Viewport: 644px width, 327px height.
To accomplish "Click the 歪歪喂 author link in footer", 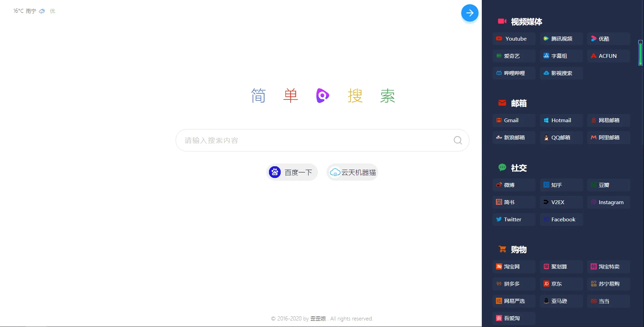I will [x=318, y=319].
